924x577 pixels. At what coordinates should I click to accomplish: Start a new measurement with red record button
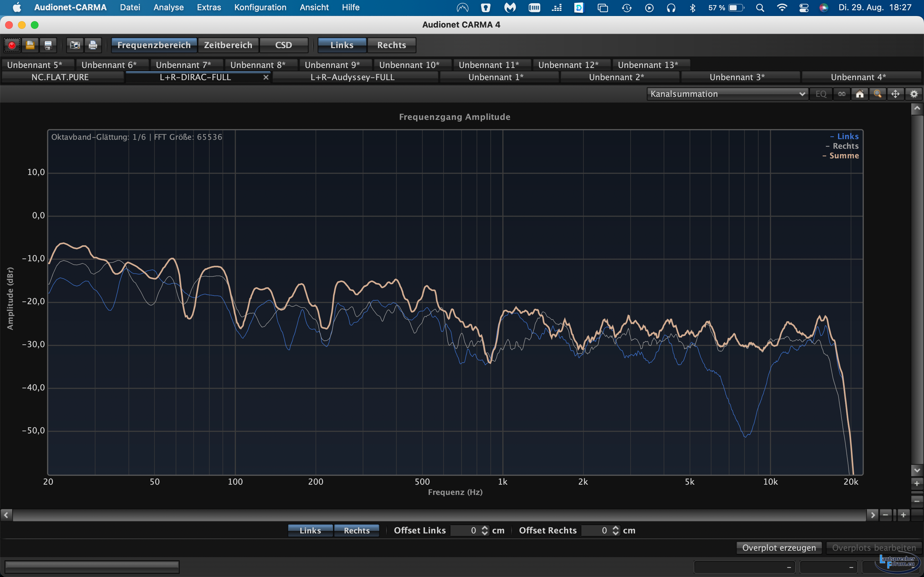pos(12,45)
